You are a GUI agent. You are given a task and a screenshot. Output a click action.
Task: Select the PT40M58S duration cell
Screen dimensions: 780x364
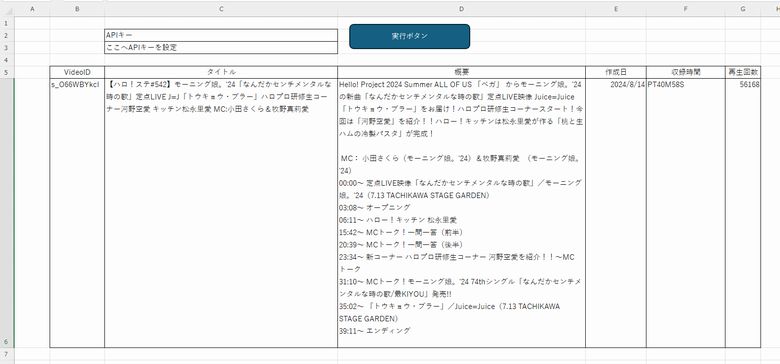(x=685, y=213)
